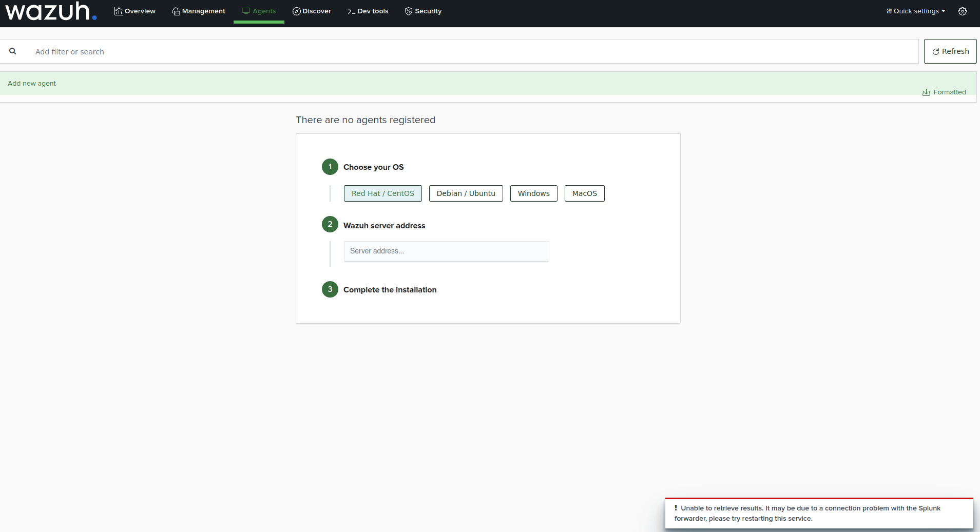
Task: Open the Quick settings dropdown
Action: (914, 11)
